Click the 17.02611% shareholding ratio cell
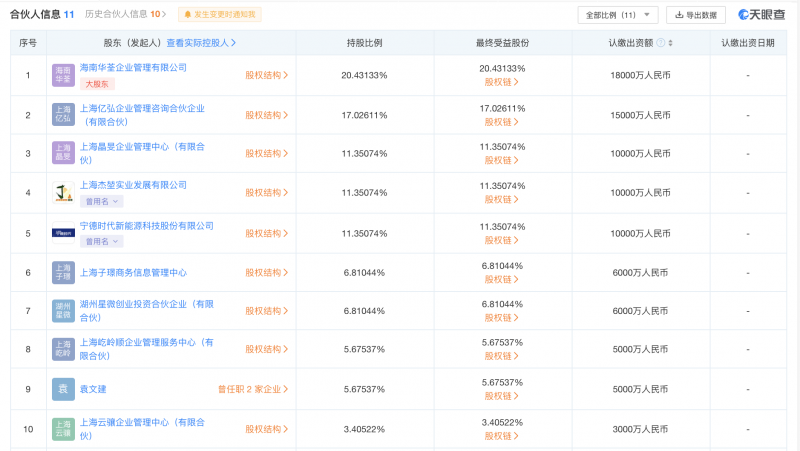Viewport: 800px width, 451px height. 364,115
